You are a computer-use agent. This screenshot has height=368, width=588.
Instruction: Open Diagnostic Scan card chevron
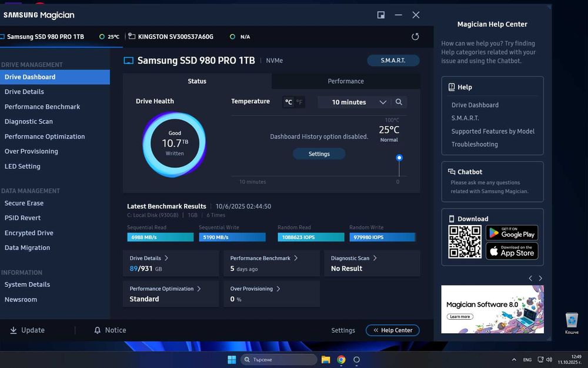pyautogui.click(x=375, y=258)
